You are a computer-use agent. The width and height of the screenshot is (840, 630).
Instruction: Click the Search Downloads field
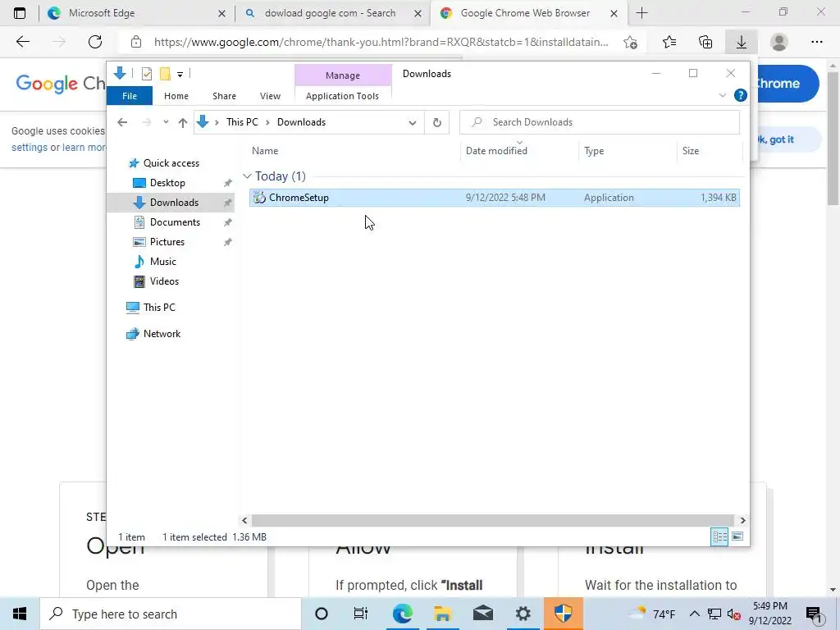[600, 122]
